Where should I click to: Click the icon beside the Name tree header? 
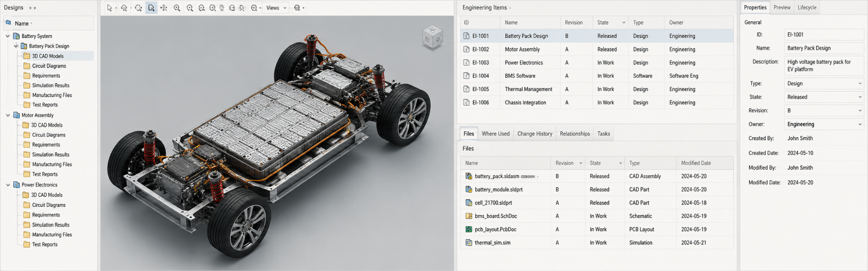coord(9,23)
